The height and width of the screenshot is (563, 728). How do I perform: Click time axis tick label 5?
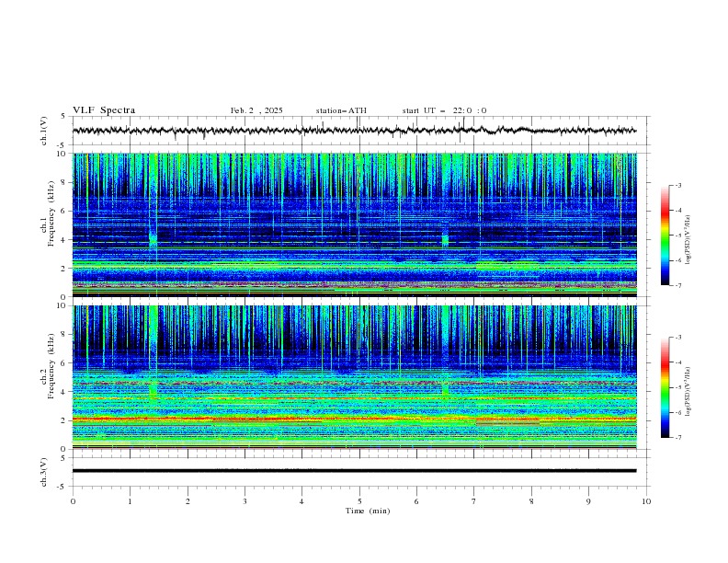pyautogui.click(x=359, y=501)
